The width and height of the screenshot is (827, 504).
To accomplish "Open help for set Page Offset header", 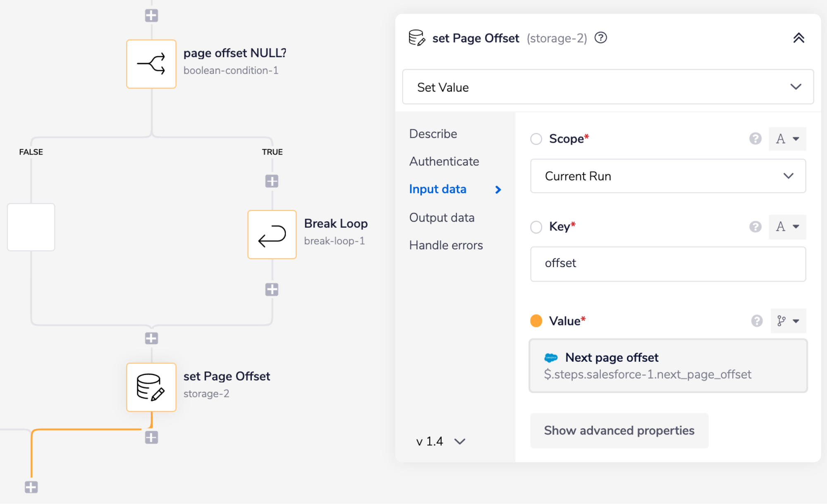I will (600, 38).
